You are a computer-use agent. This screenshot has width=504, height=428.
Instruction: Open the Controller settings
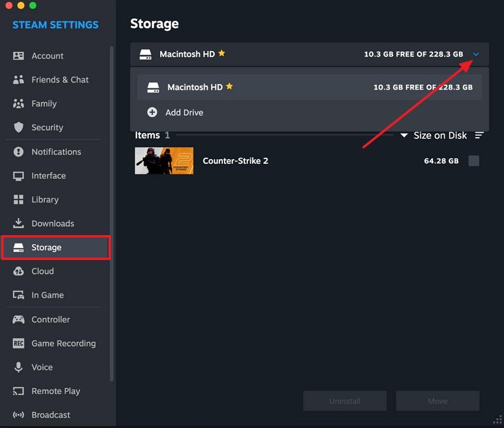tap(56, 319)
